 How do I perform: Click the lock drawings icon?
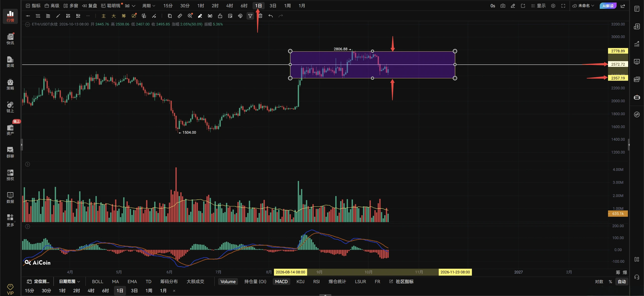(220, 16)
